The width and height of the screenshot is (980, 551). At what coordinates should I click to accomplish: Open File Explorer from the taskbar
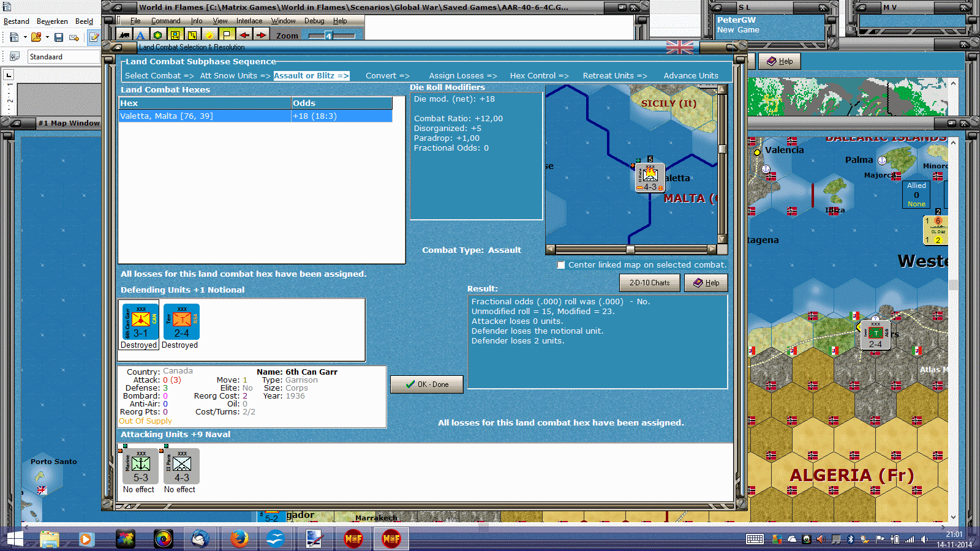pos(50,539)
